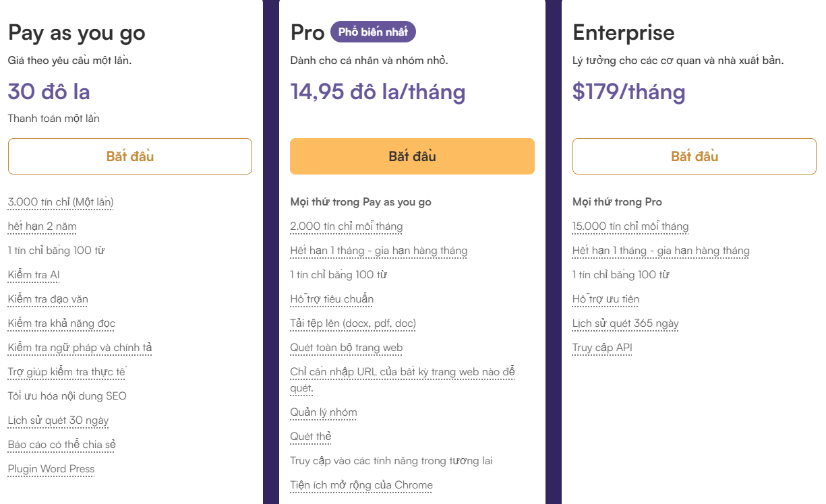826x504 pixels.
Task: Open Báo cáo có thể chia sẻ
Action: tap(62, 445)
